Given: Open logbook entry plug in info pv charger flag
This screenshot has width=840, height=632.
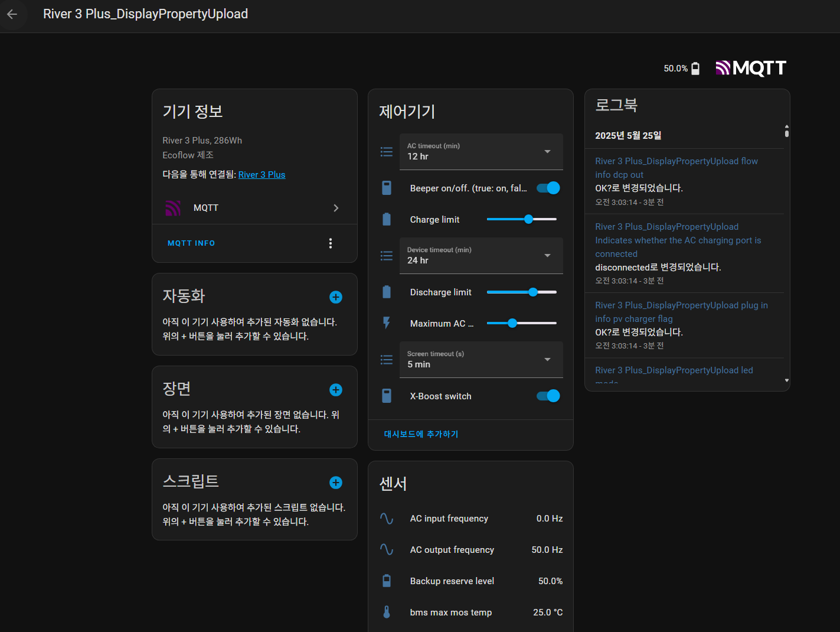Looking at the screenshot, I should pos(681,312).
